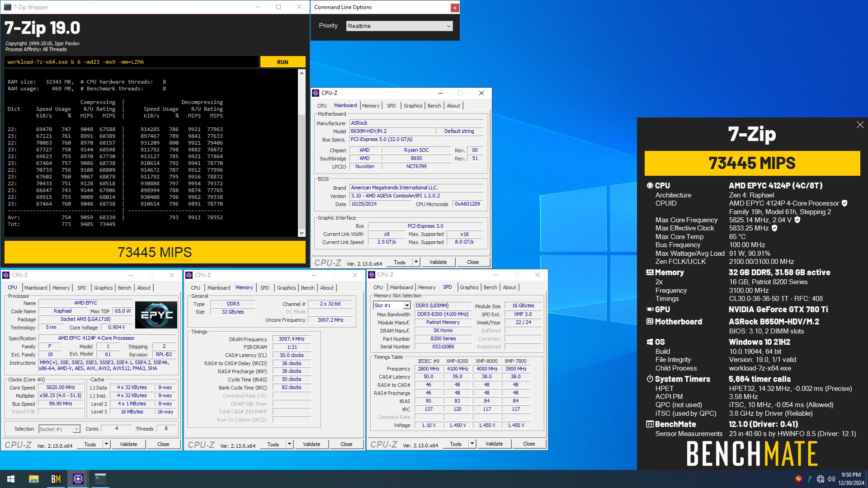The image size is (868, 488).
Task: Click the Mainboard CPU-Z title bar icon
Action: click(x=316, y=93)
